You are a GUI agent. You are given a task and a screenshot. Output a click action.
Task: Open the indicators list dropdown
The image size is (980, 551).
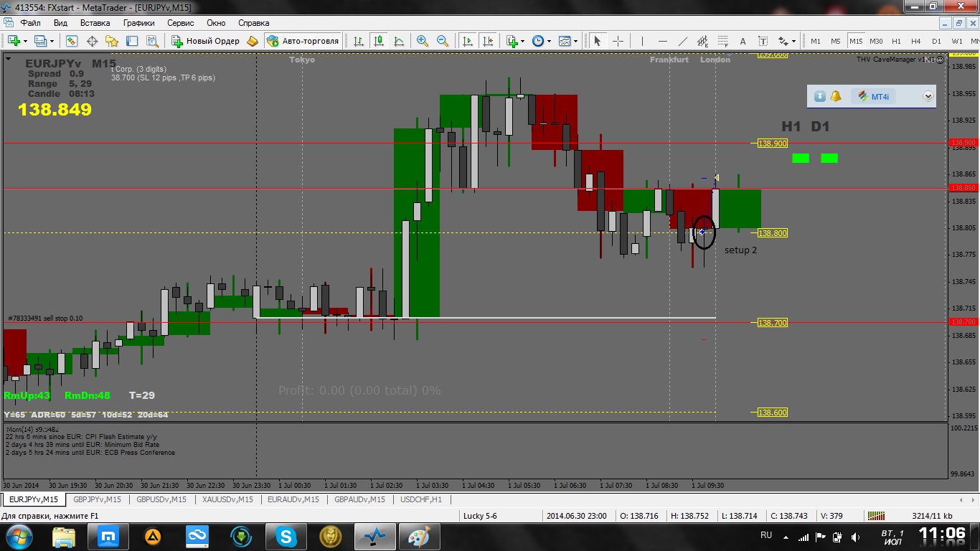(522, 42)
